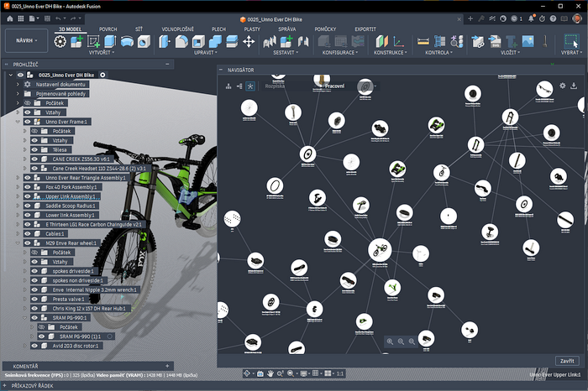Select the Measure ruler tool
The image size is (588, 391).
point(423,41)
